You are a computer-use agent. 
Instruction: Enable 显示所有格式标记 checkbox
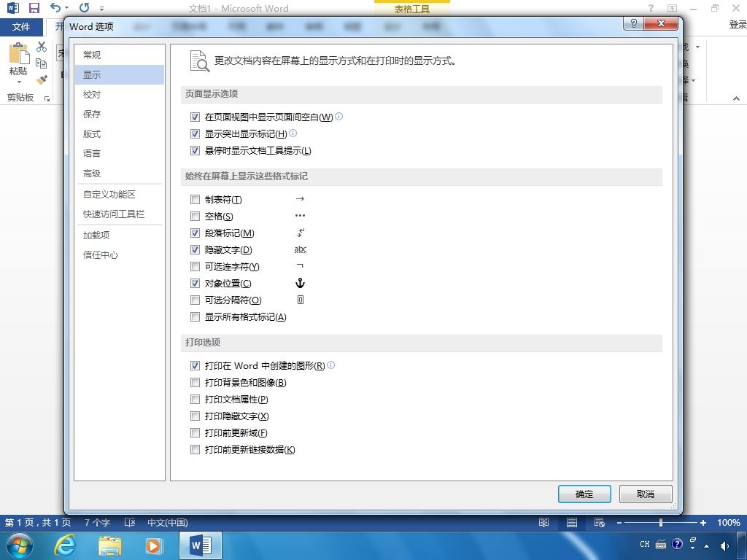[x=195, y=316]
